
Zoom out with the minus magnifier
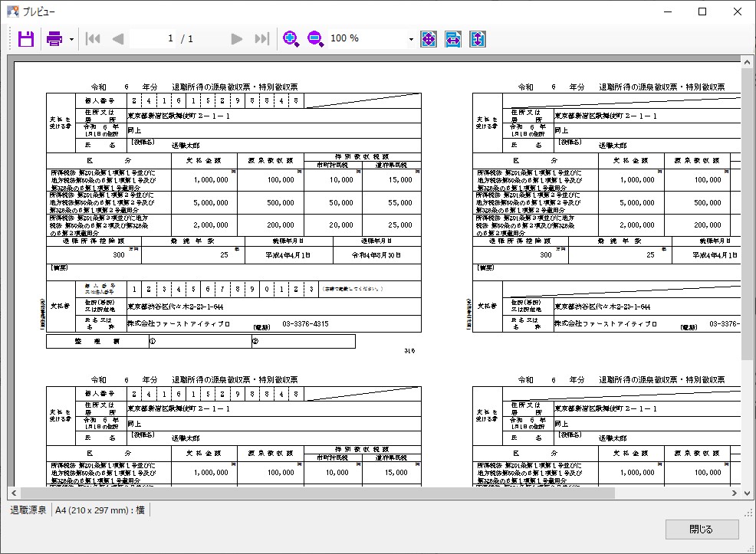tap(315, 38)
